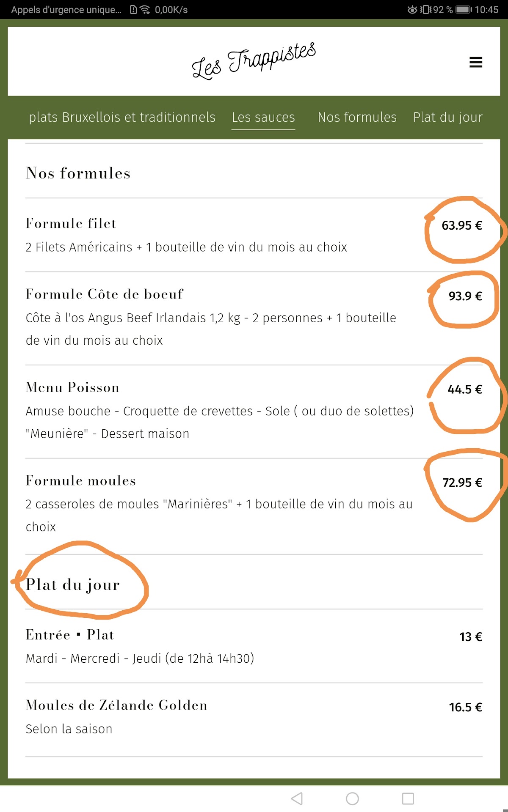Choose the Formule Côte de boeuf item
The height and width of the screenshot is (812, 508).
[105, 294]
